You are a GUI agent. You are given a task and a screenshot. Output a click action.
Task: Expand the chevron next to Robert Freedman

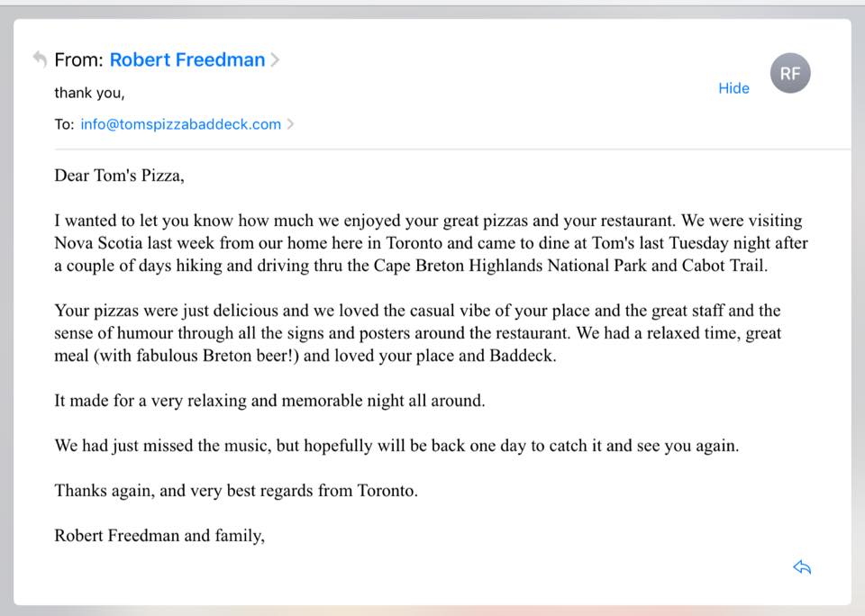[275, 59]
